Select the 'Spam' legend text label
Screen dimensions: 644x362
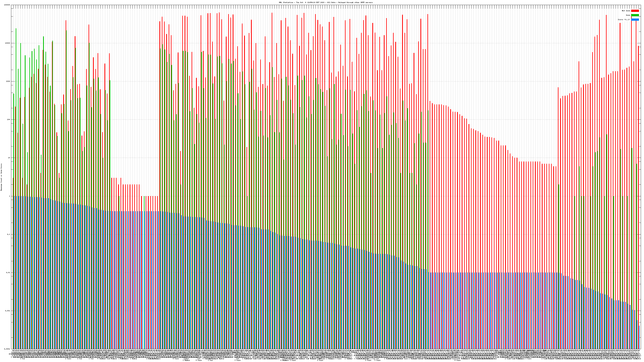[628, 15]
